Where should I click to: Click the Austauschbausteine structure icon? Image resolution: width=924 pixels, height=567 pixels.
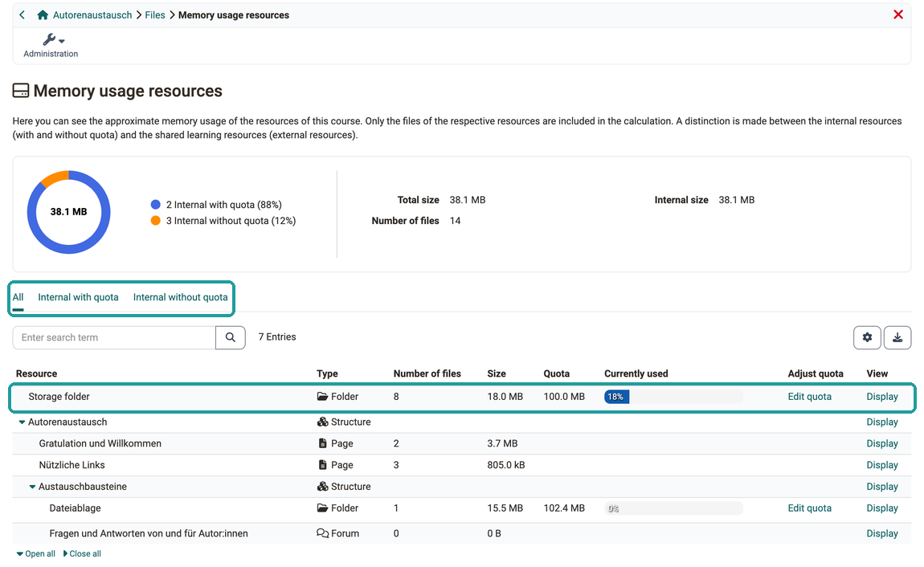pos(322,487)
